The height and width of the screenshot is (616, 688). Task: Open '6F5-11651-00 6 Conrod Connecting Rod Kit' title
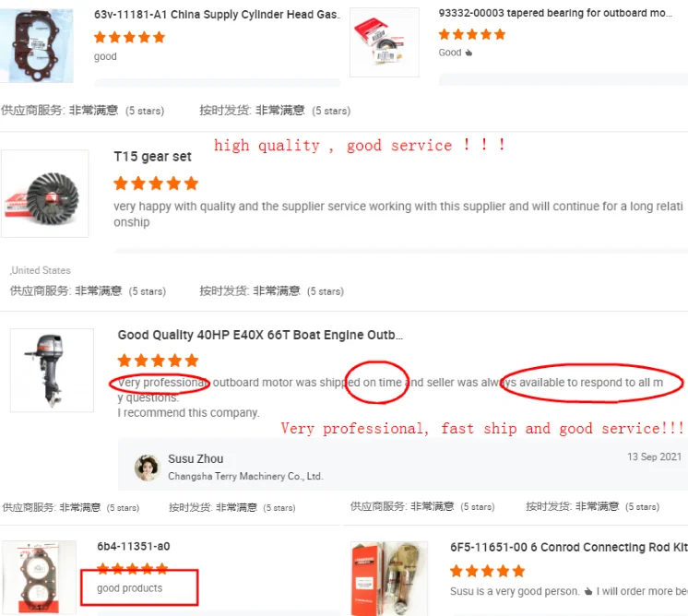click(569, 547)
